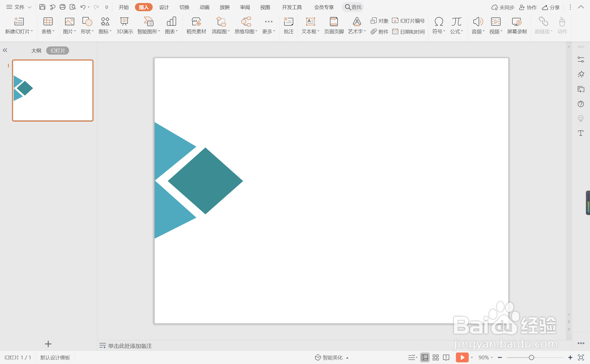Click 智能美化 smart beautify button
The height and width of the screenshot is (364, 590).
(332, 357)
